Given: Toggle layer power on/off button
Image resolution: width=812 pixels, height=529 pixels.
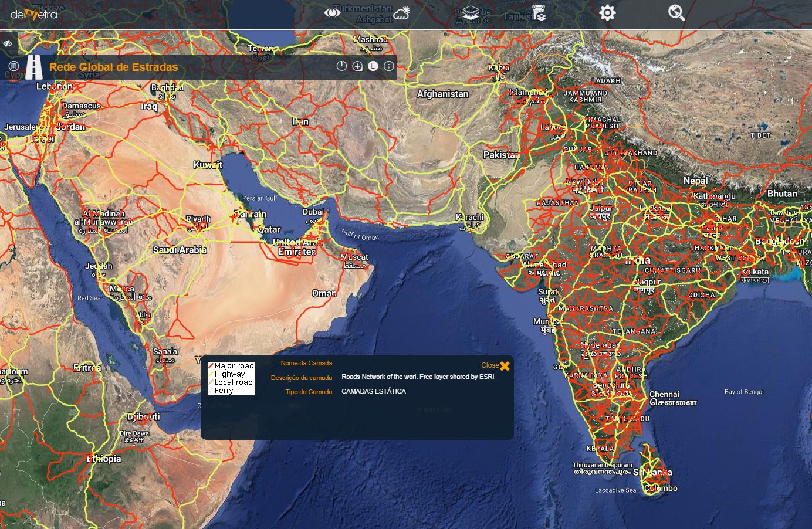Looking at the screenshot, I should (x=341, y=66).
